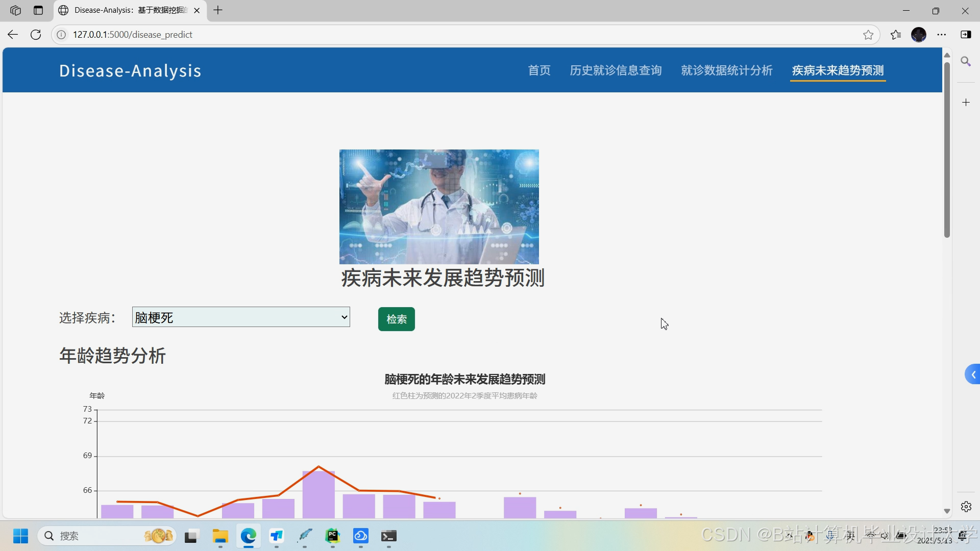Viewport: 980px width, 551px height.
Task: Open Collections in the browser toolbar
Action: 896,35
